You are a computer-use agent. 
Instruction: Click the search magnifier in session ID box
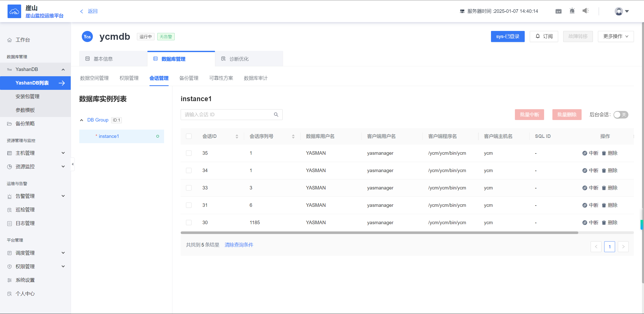pos(276,115)
